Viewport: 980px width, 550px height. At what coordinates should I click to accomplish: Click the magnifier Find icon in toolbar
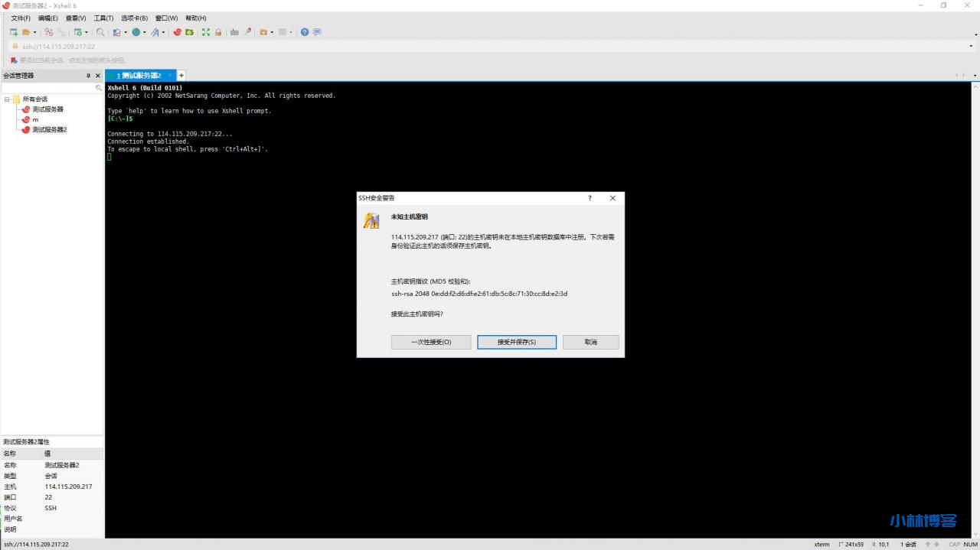click(100, 32)
